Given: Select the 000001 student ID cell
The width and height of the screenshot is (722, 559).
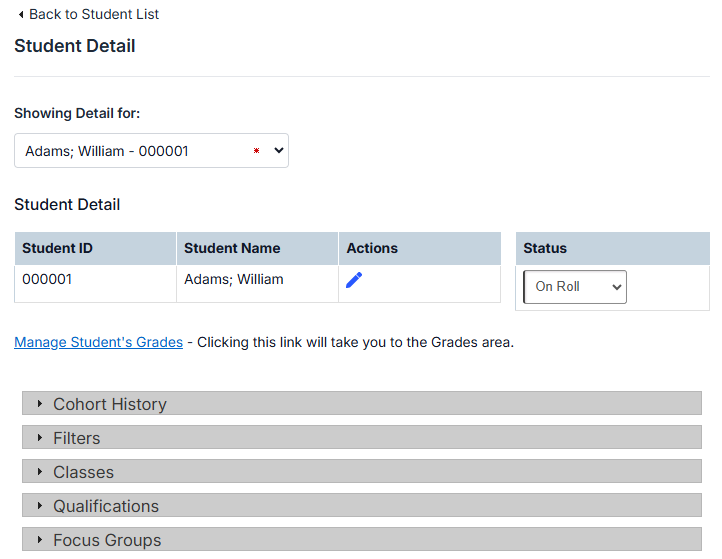Looking at the screenshot, I should pos(47,280).
